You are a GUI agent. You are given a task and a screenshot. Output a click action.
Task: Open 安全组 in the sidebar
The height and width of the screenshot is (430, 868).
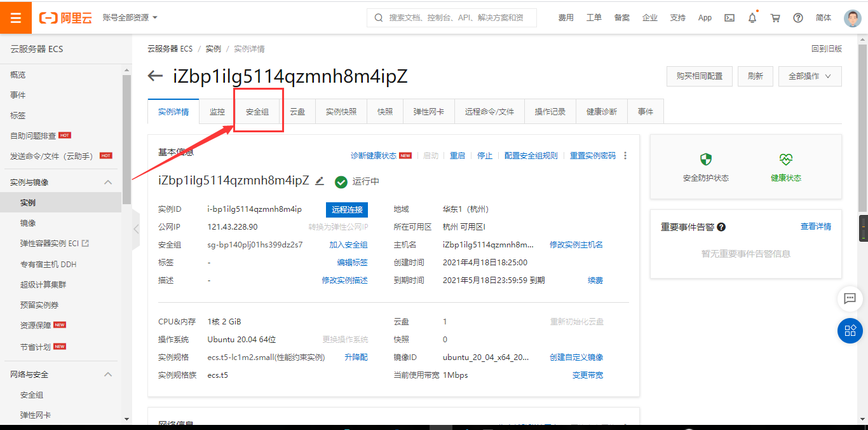32,395
